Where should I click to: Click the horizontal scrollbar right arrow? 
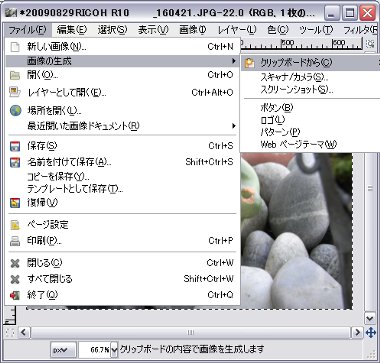point(357,332)
